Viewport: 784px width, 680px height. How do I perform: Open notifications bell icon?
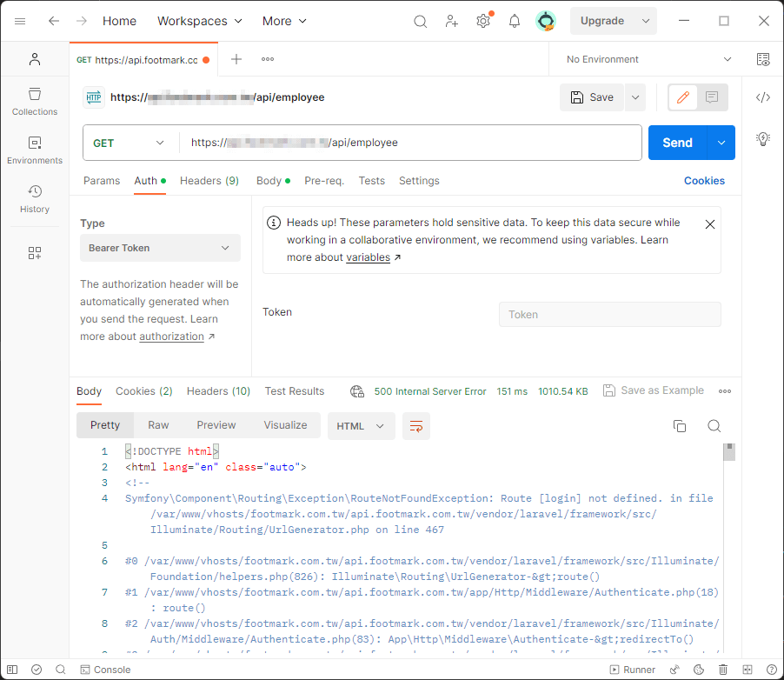[x=515, y=21]
